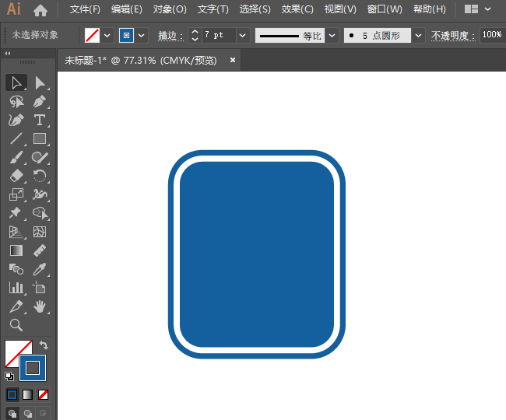Set paint to None mode
The width and height of the screenshot is (506, 420).
44,394
